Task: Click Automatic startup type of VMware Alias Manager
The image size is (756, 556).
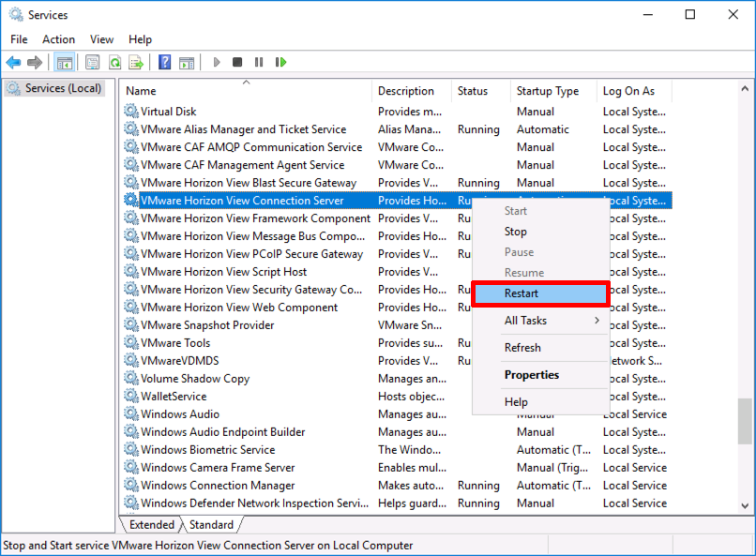Action: coord(543,129)
